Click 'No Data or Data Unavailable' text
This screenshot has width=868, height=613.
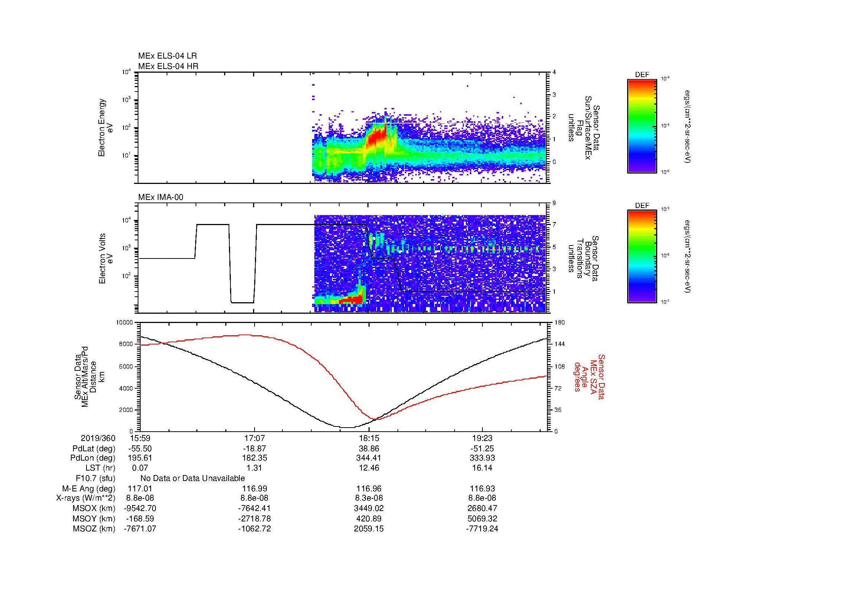(x=193, y=478)
